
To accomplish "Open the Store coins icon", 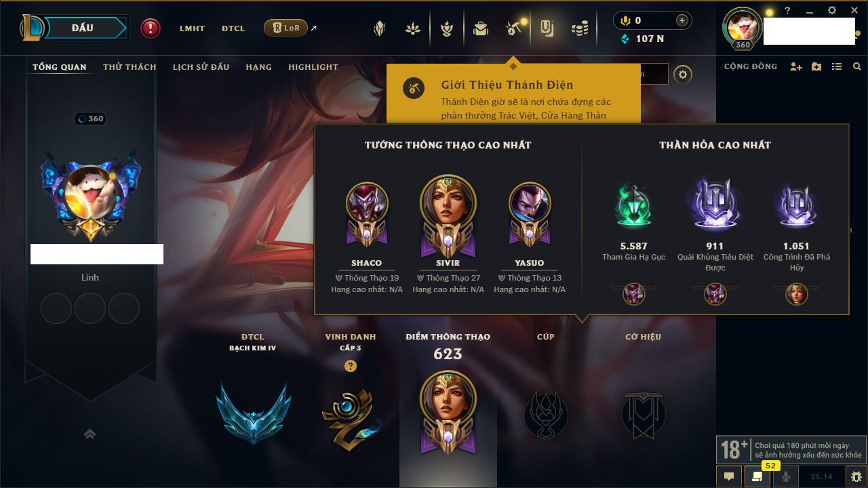I will (579, 28).
